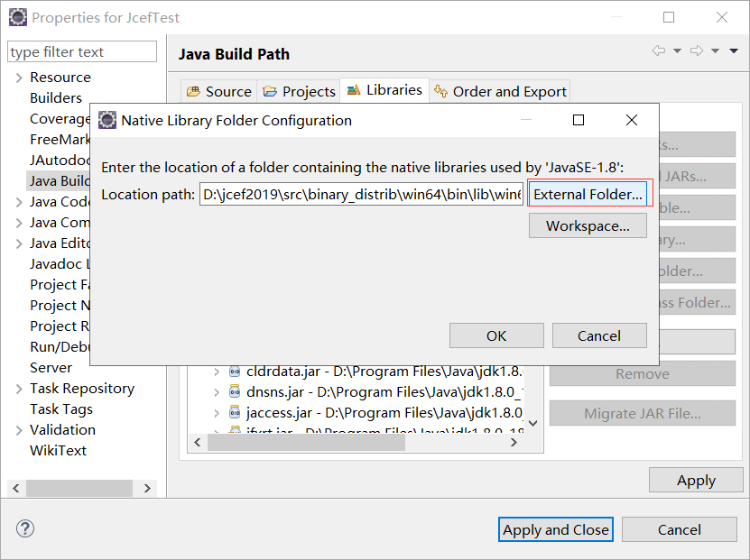Click the help question mark icon
750x560 pixels.
(x=25, y=529)
